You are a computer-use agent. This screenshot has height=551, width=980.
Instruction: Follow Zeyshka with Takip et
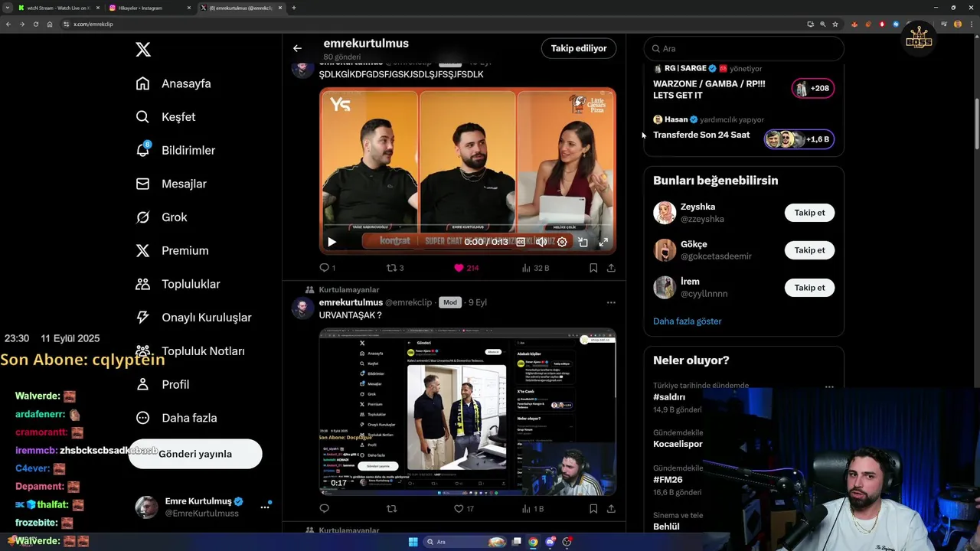809,213
